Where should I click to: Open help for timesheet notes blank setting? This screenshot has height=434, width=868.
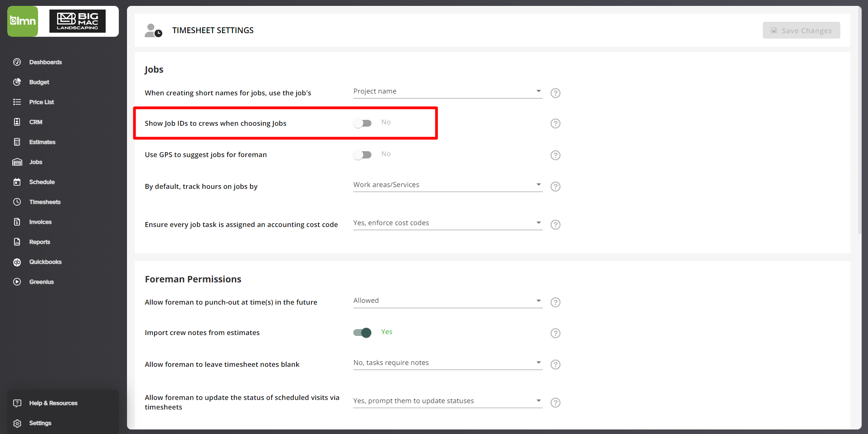point(556,365)
